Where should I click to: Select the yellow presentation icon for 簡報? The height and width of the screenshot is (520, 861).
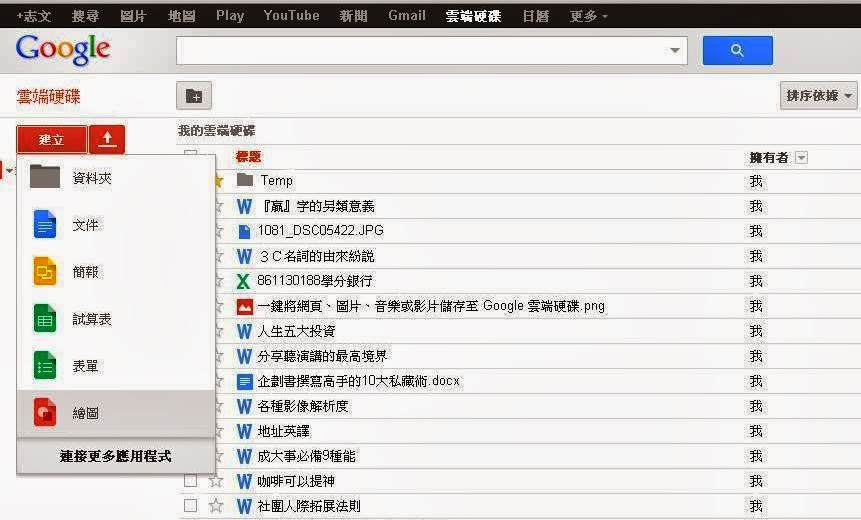click(x=44, y=271)
